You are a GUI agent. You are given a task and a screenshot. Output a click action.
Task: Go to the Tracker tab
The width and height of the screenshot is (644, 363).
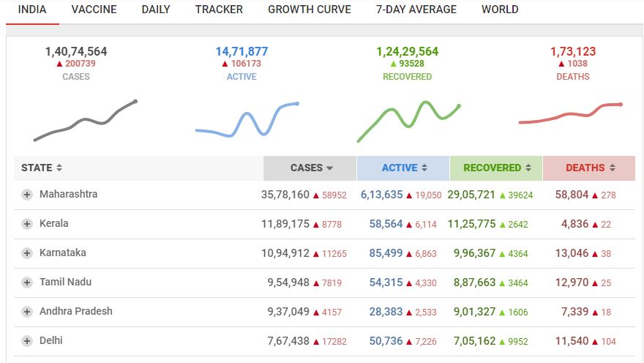pyautogui.click(x=219, y=10)
